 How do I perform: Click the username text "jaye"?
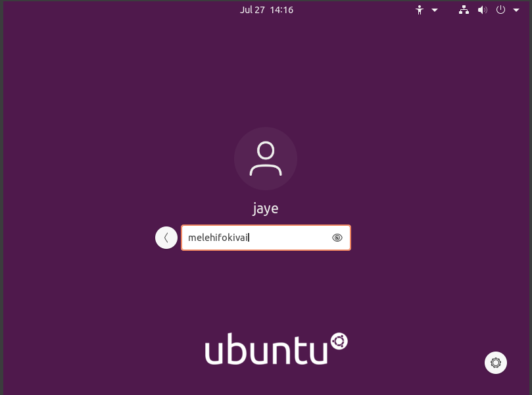coord(265,209)
